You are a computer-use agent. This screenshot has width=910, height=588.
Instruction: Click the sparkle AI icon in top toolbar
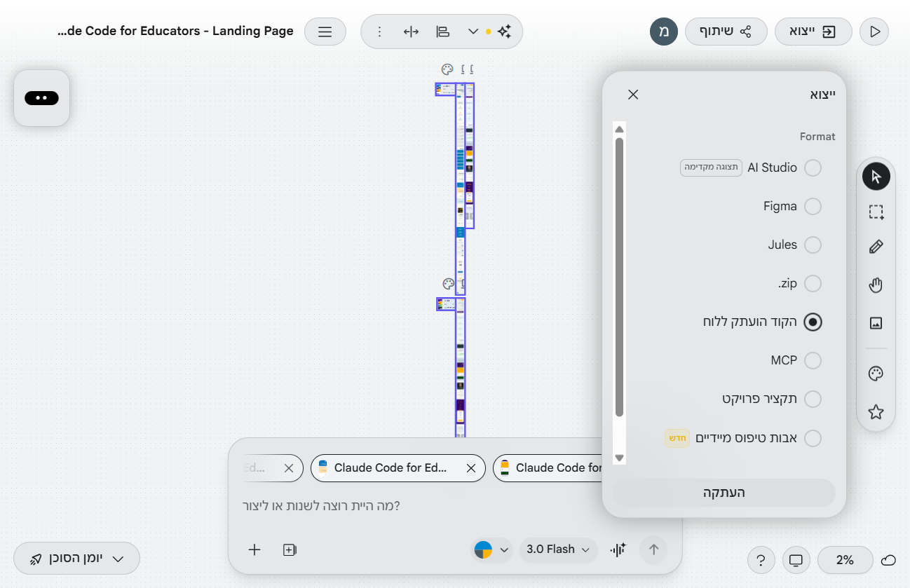504,32
